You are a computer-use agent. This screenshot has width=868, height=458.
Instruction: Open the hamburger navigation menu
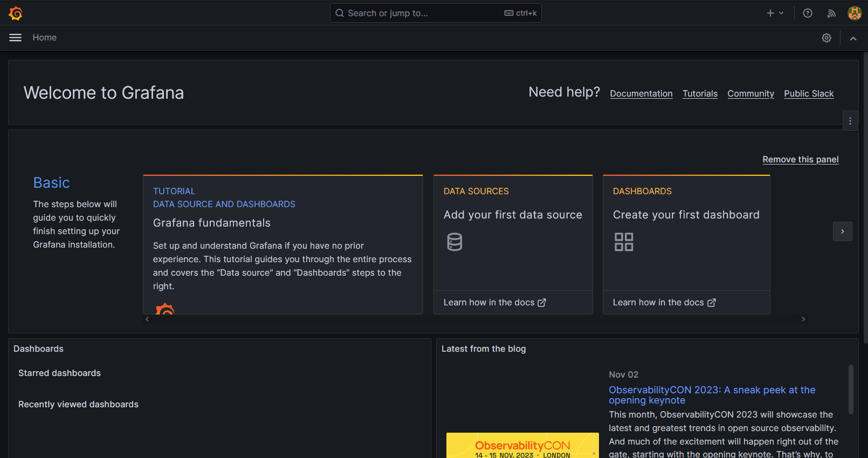point(16,38)
